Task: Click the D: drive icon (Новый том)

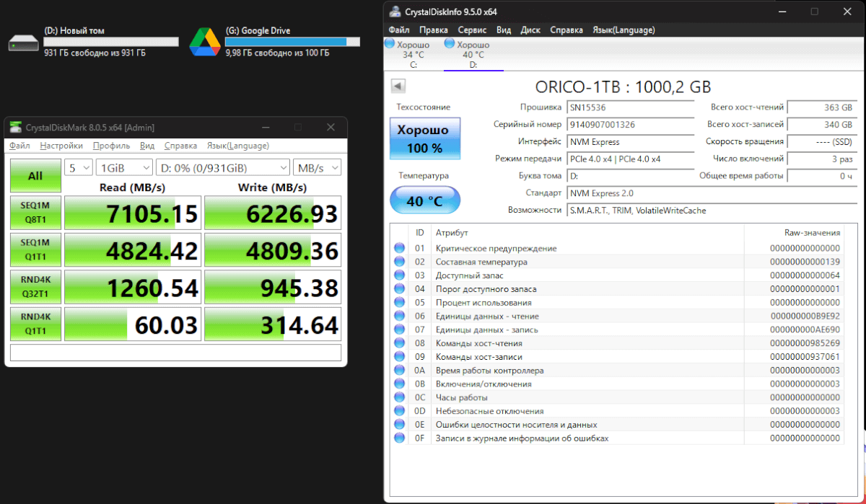Action: click(x=23, y=43)
